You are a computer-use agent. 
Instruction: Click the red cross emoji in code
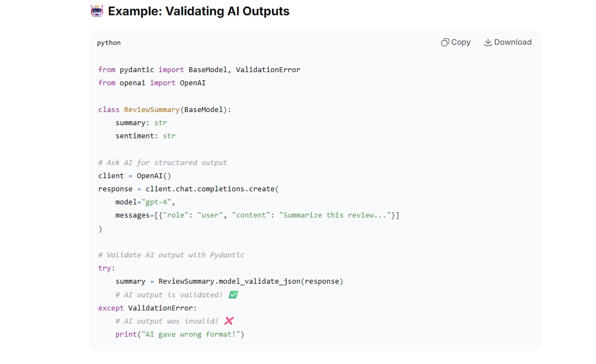229,321
